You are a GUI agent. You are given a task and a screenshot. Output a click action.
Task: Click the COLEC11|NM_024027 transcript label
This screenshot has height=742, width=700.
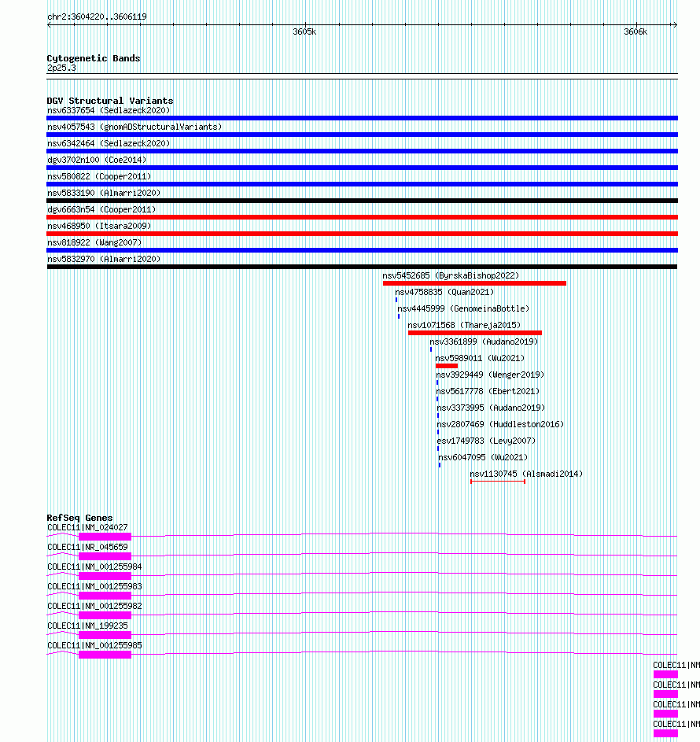coord(87,528)
